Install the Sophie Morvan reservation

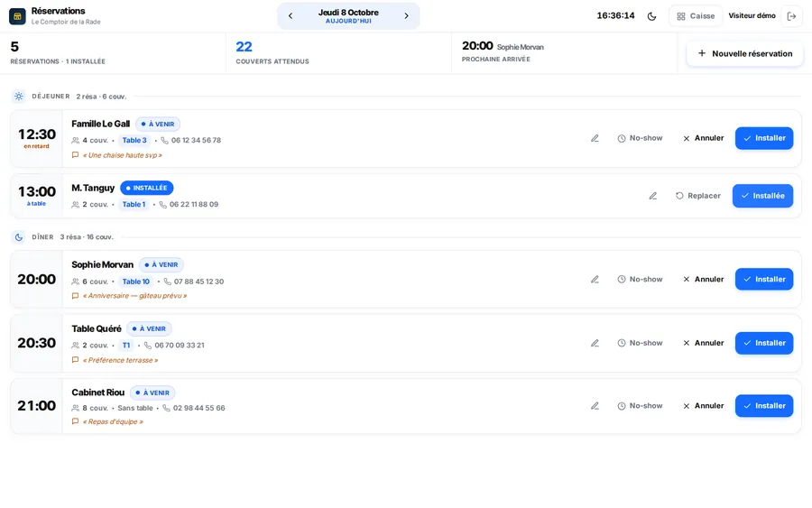[x=764, y=279]
